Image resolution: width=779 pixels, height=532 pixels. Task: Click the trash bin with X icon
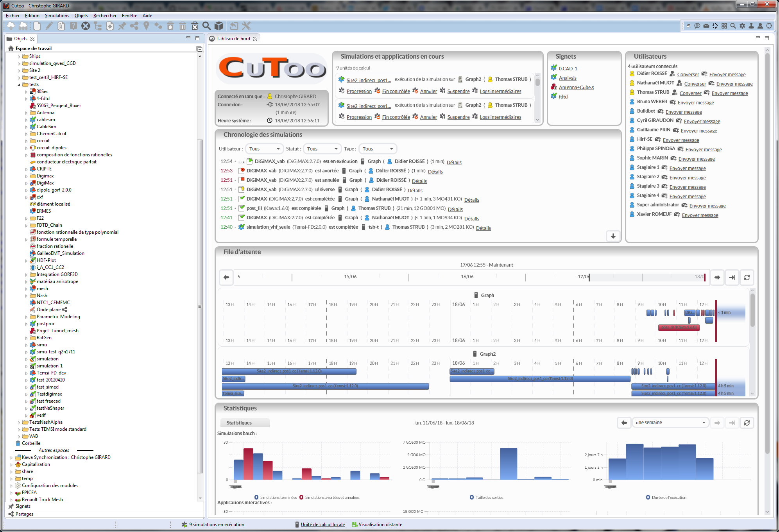click(x=195, y=26)
